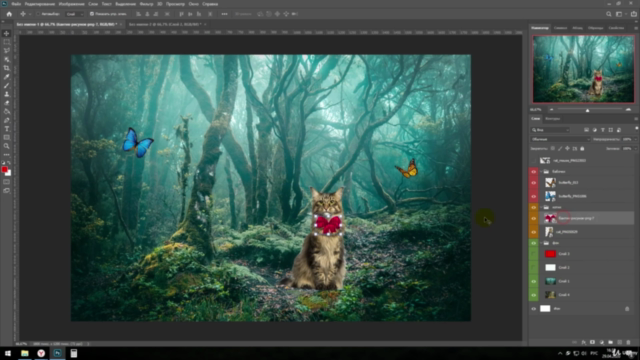Screen dimensions: 640x360
Task: Select the Crop tool
Action: pyautogui.click(x=7, y=68)
